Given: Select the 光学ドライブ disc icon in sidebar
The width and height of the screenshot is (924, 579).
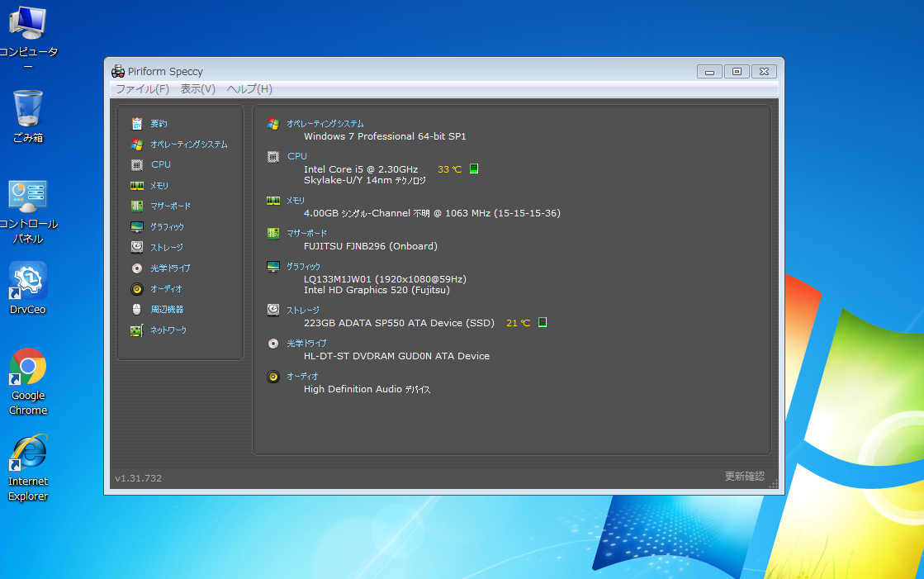Looking at the screenshot, I should click(x=137, y=268).
